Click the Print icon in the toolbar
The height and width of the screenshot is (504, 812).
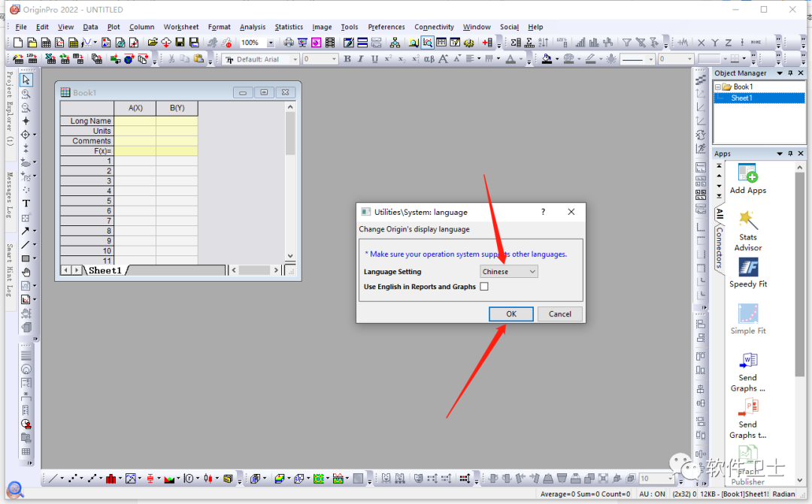(x=289, y=42)
